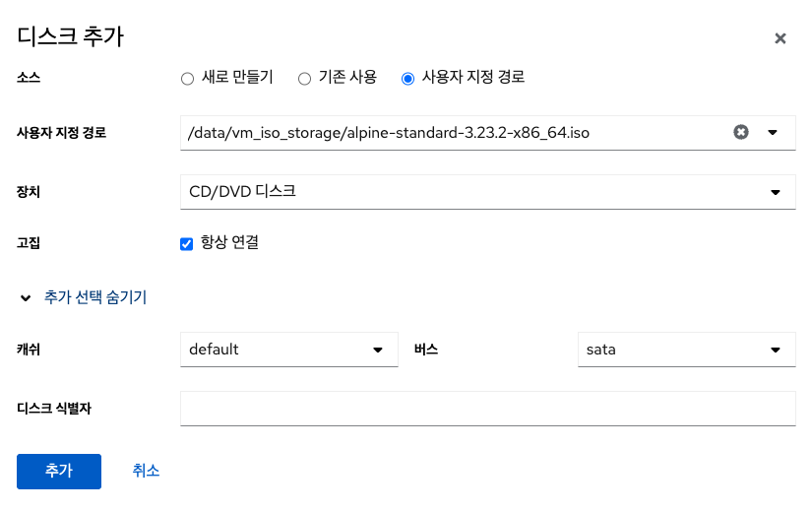Uncheck the 항상 연결 checkbox
Viewport: 812px width, 511px height.
tap(187, 244)
